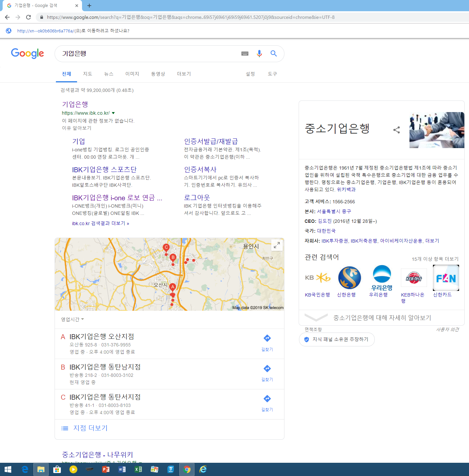Open KEB하나은행 logo related search
The image size is (469, 476).
(x=414, y=278)
